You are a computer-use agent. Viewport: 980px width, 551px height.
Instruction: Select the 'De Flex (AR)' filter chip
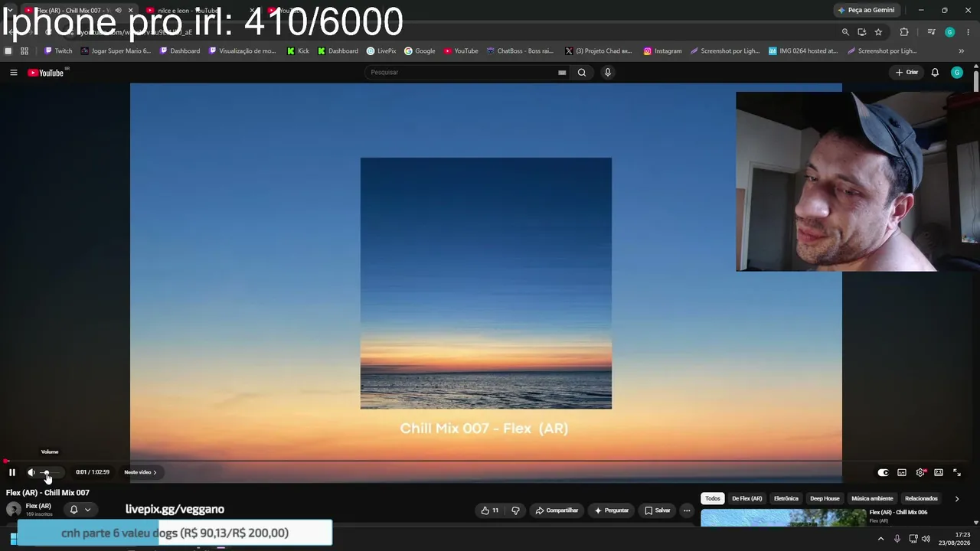(x=747, y=498)
